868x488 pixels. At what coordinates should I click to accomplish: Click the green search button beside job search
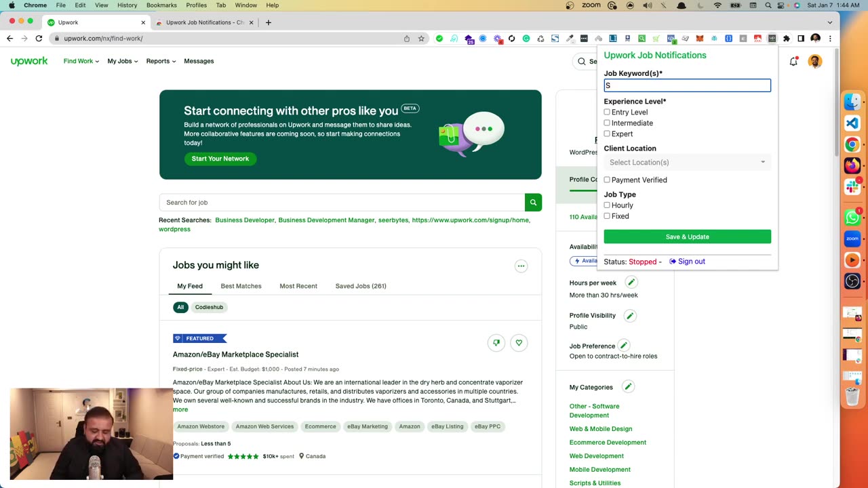(x=534, y=202)
